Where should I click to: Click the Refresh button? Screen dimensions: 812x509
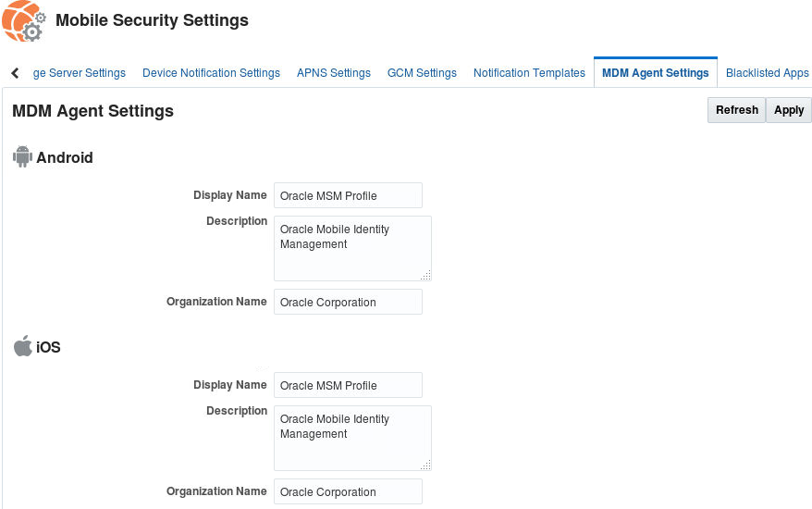point(736,110)
